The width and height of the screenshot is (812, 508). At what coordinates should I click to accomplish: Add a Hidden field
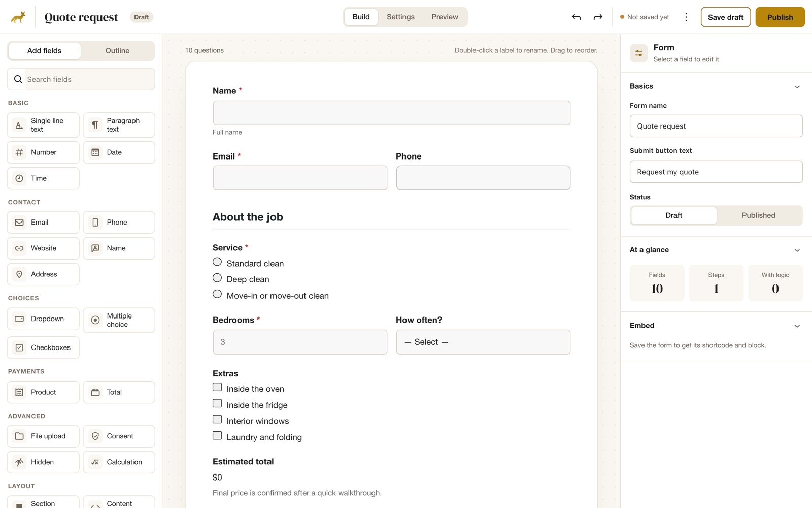43,462
